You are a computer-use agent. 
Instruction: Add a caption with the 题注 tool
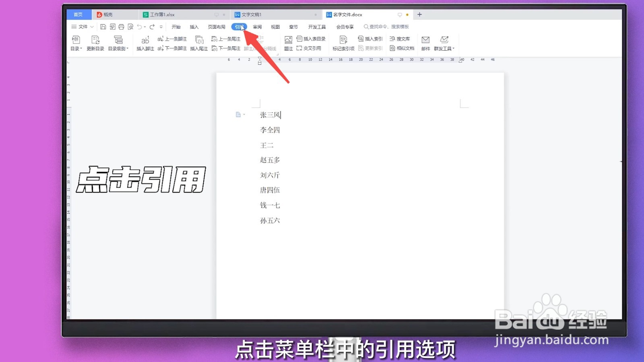288,43
